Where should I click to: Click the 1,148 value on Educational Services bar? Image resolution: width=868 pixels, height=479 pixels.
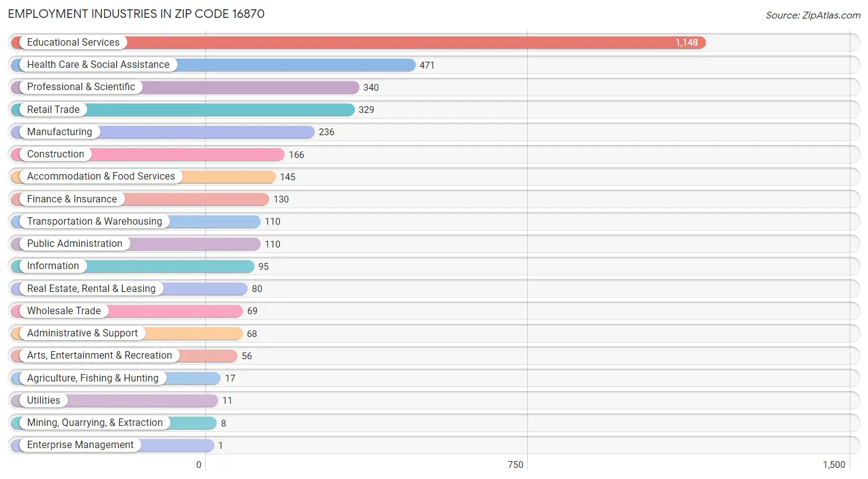coord(686,43)
